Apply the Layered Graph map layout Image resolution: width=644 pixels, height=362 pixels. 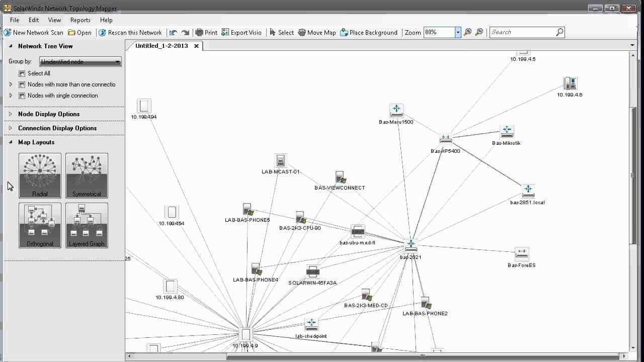pyautogui.click(x=87, y=225)
